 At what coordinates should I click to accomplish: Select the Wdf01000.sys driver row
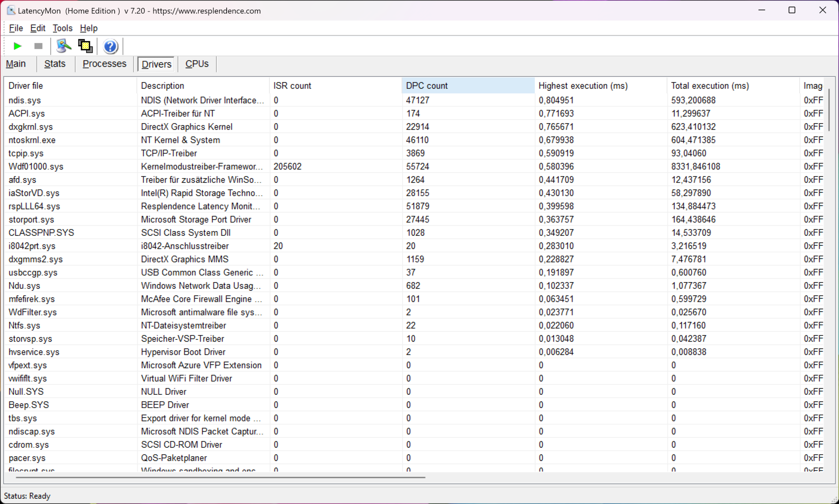point(36,166)
